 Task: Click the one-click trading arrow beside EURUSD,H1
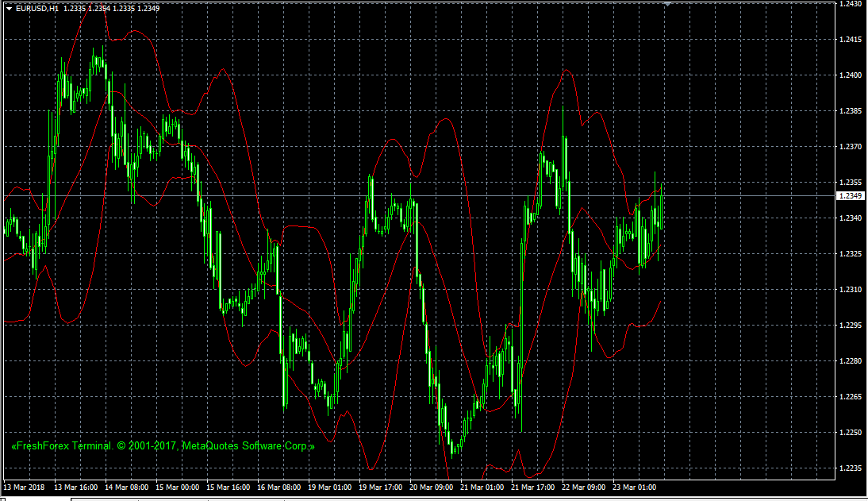(9, 8)
